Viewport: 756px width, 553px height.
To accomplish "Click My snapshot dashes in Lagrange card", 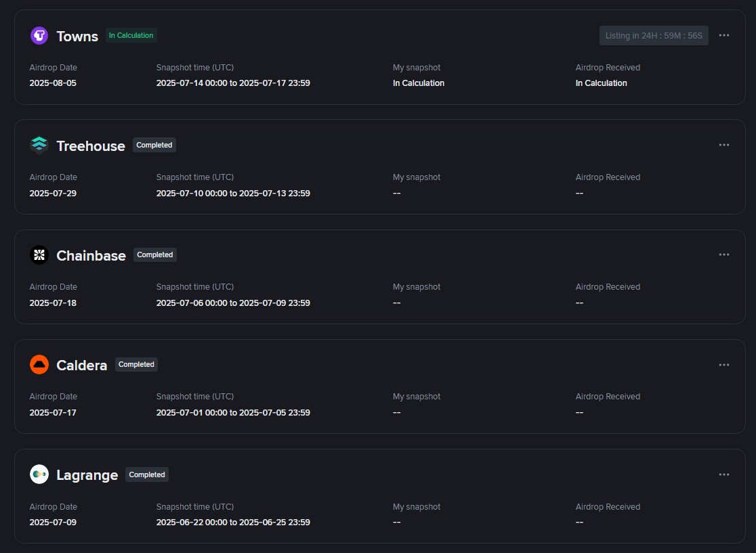I will [x=397, y=522].
